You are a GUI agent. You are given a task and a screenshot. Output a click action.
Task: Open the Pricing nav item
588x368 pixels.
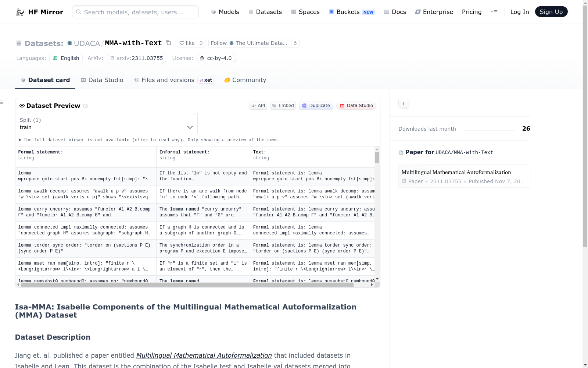[x=472, y=12]
